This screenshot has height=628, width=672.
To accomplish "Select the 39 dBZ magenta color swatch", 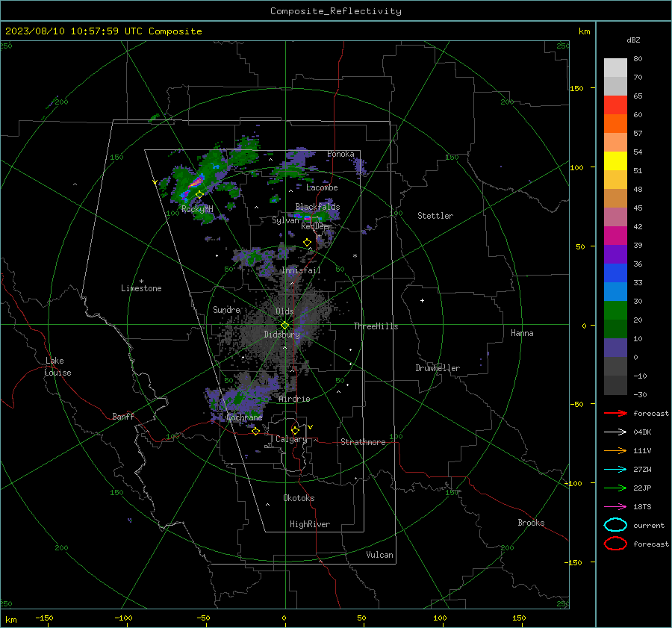I will pyautogui.click(x=615, y=236).
